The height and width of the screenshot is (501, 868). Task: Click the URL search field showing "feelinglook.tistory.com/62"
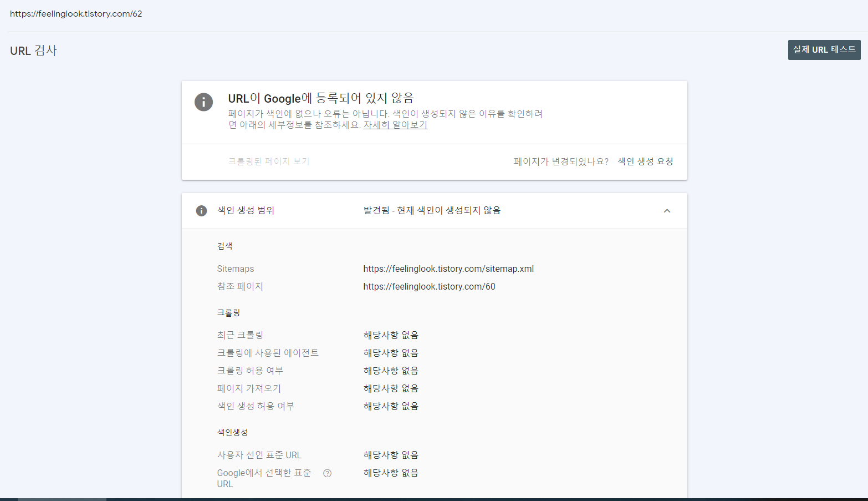(x=76, y=13)
